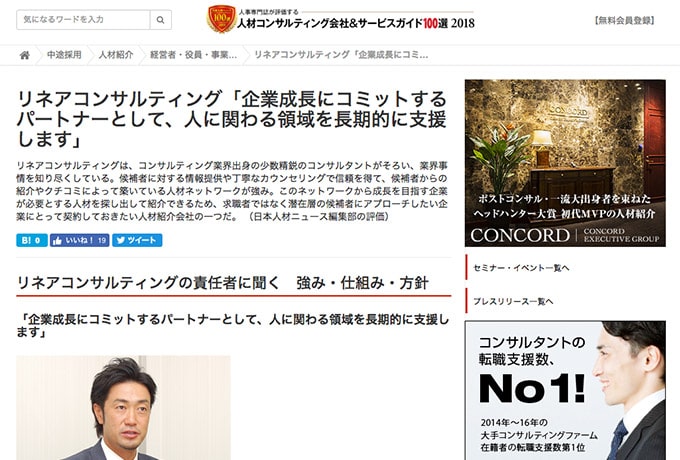Screen dimensions: 680x460
Task: Click the 責任者に聞く section heading
Action: coord(222,283)
